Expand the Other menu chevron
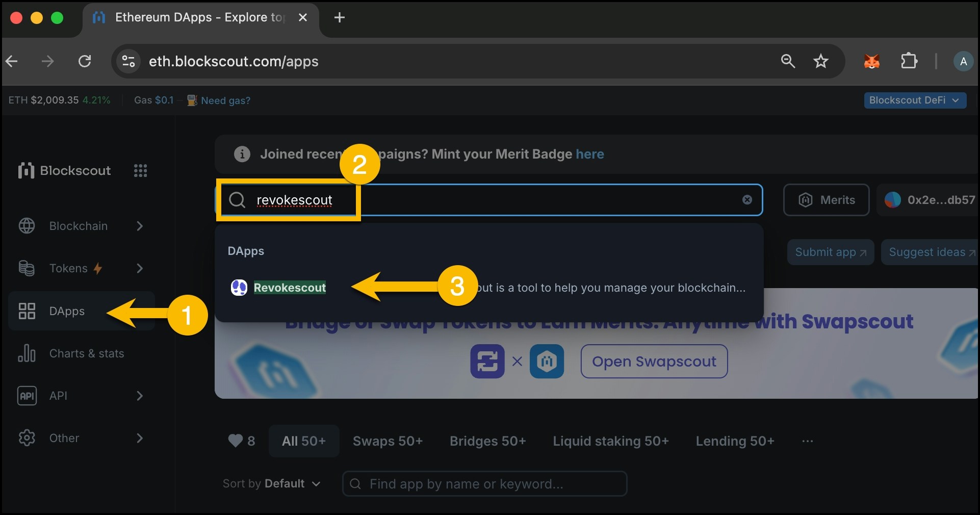Screen dimensions: 980x515 click(140, 438)
